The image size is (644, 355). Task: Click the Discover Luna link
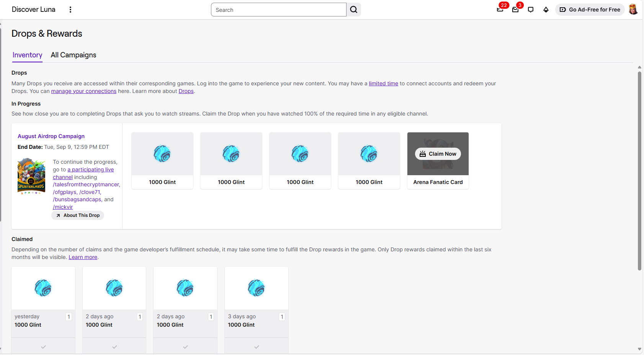click(34, 10)
